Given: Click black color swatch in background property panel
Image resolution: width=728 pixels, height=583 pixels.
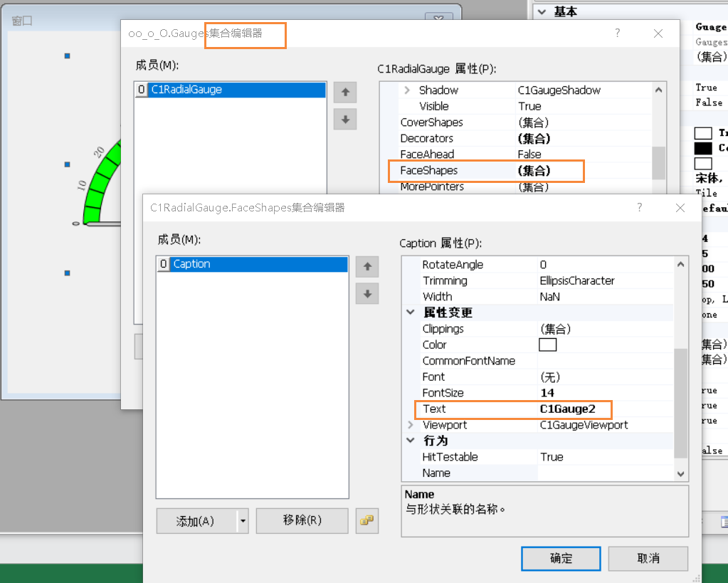Looking at the screenshot, I should click(703, 148).
